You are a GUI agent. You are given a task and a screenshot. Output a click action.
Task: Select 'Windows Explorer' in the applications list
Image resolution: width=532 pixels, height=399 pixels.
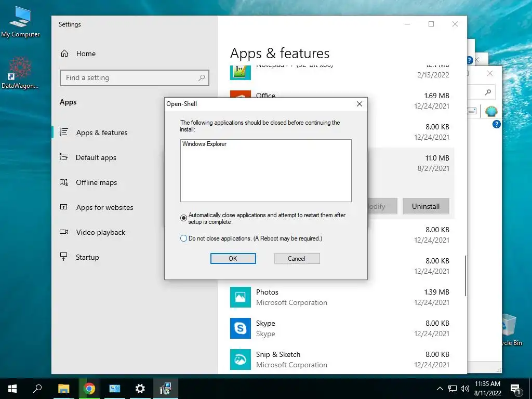[205, 144]
